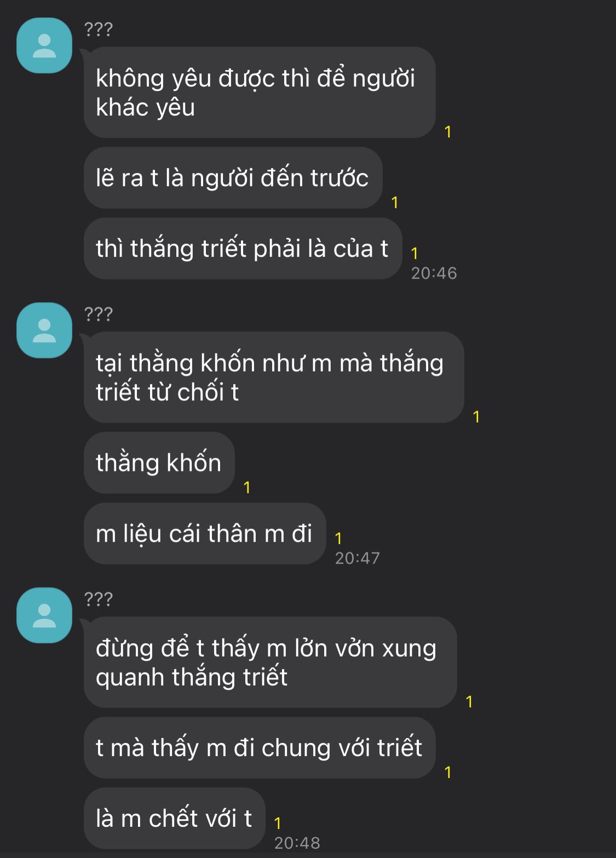Open the top ??? sender name
The height and width of the screenshot is (858, 616).
(99, 29)
